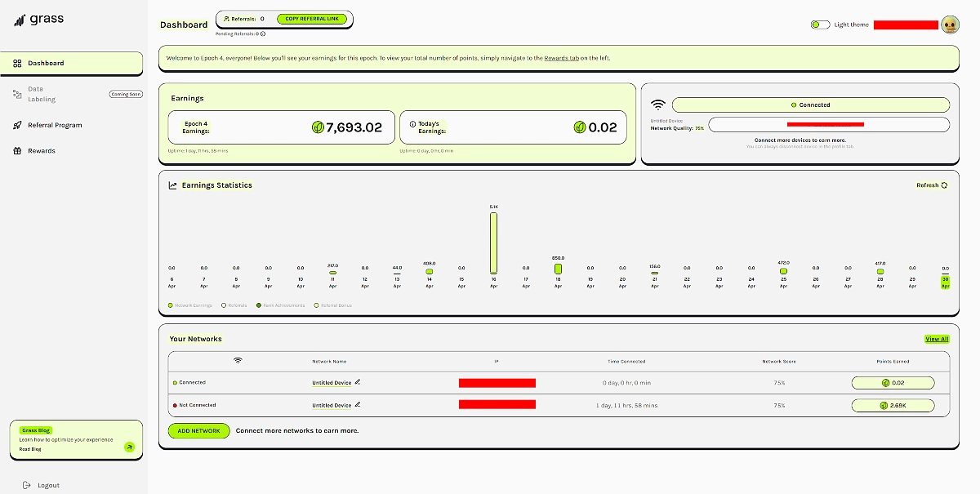Click the 28 Apr 417.0 bar

(x=880, y=272)
